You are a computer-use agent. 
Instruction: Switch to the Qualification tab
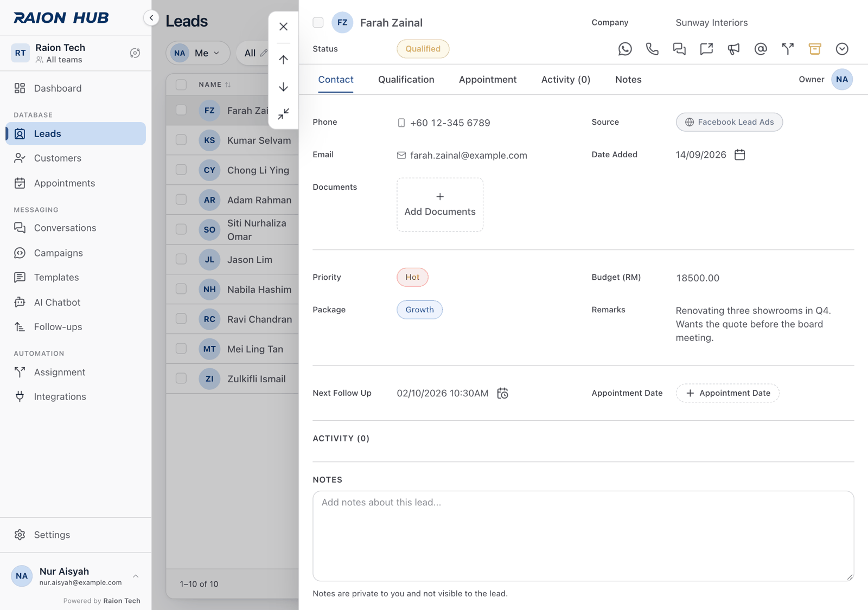click(406, 80)
